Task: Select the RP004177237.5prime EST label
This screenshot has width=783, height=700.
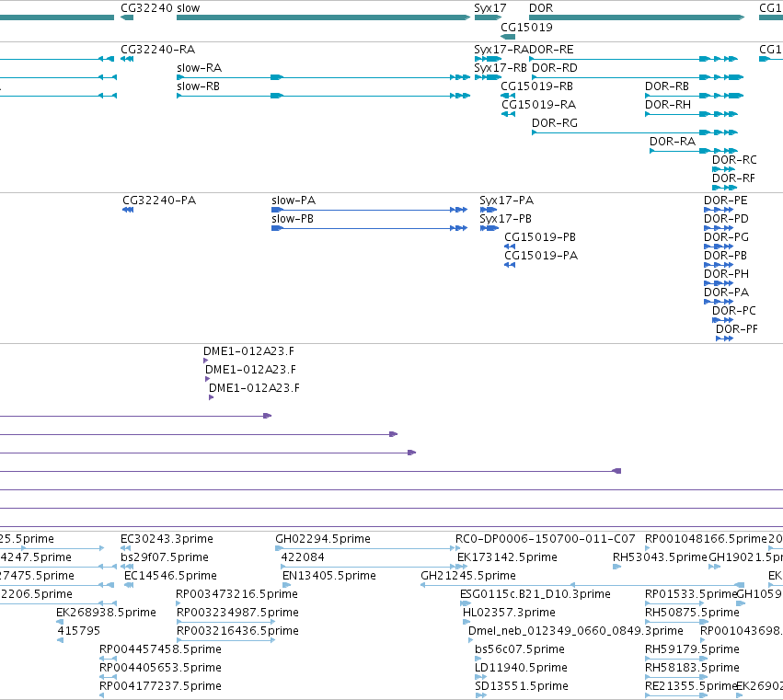Action: click(x=160, y=687)
